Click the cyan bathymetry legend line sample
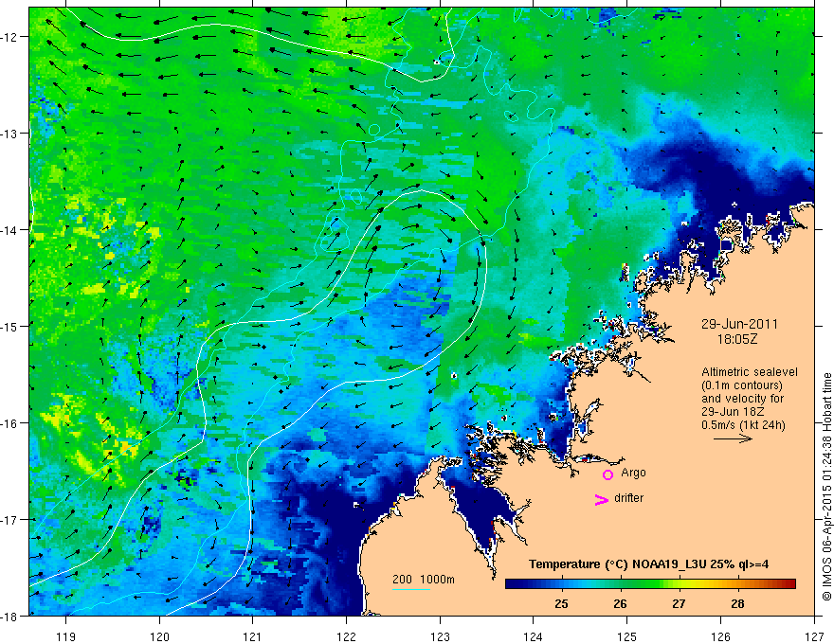The width and height of the screenshot is (834, 644). point(411,589)
